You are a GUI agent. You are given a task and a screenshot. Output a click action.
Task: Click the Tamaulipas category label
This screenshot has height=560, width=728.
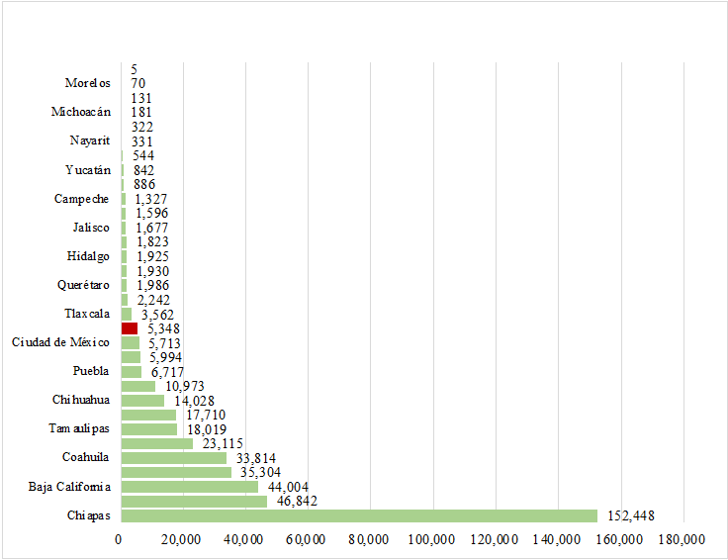(79, 429)
